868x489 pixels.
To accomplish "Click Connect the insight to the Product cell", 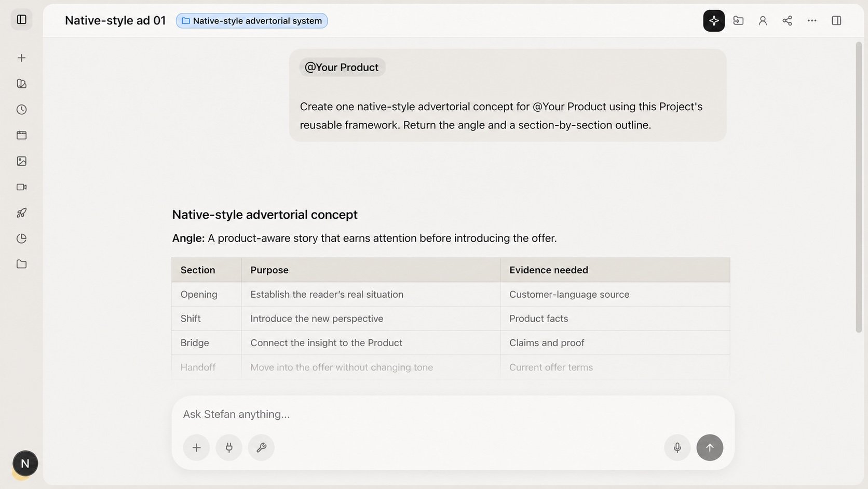I will tap(371, 343).
